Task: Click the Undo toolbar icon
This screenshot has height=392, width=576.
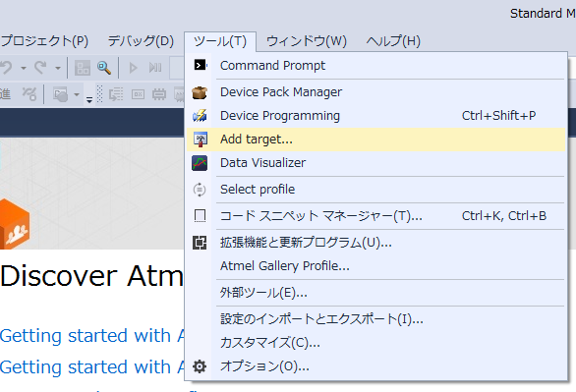Action: 6,68
